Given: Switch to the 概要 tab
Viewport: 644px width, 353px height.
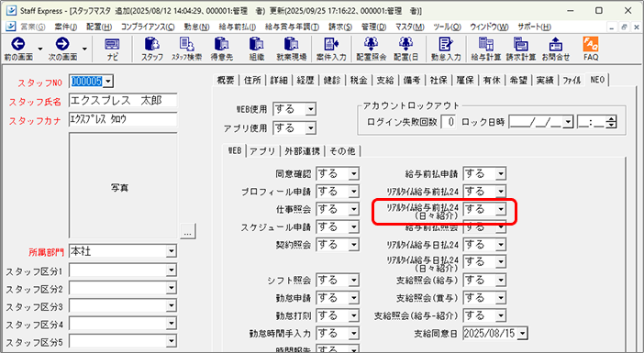Looking at the screenshot, I should (226, 81).
